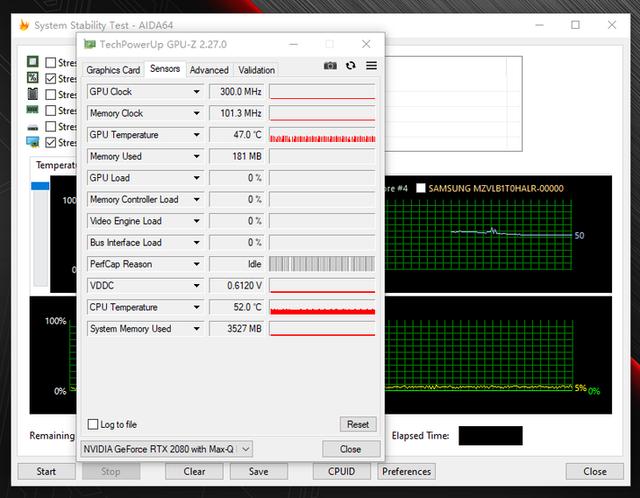Click the AIDA64 Clear button
The width and height of the screenshot is (640, 498).
194,471
